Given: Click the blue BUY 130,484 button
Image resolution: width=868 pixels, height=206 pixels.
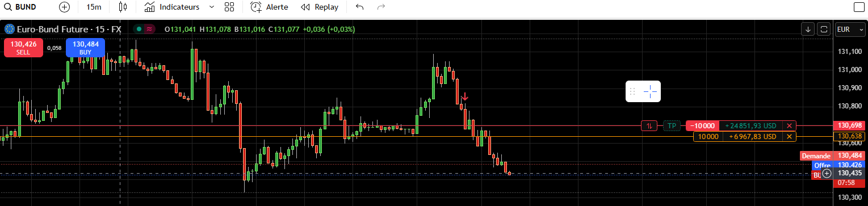Looking at the screenshot, I should click(x=85, y=48).
